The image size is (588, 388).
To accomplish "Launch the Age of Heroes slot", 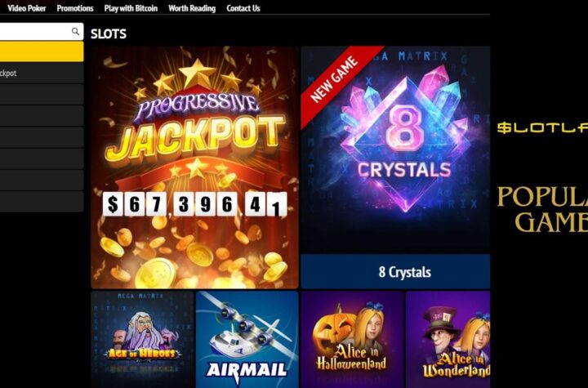I will pos(142,339).
